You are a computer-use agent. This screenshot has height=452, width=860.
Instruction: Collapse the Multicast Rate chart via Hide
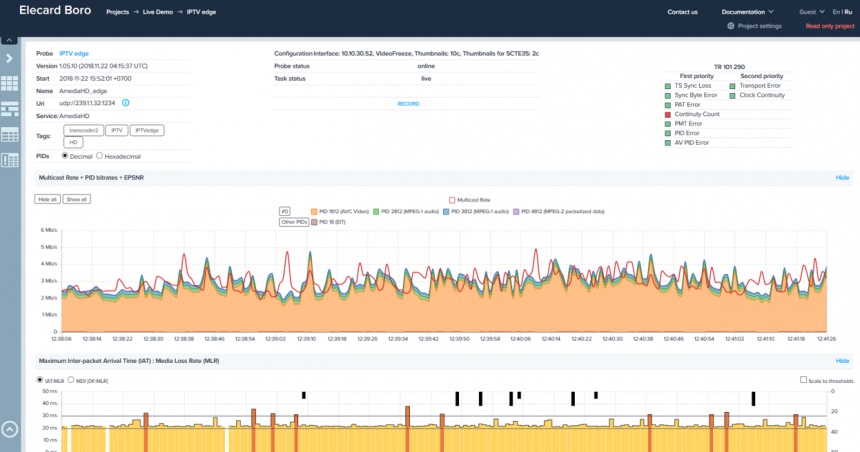(842, 177)
